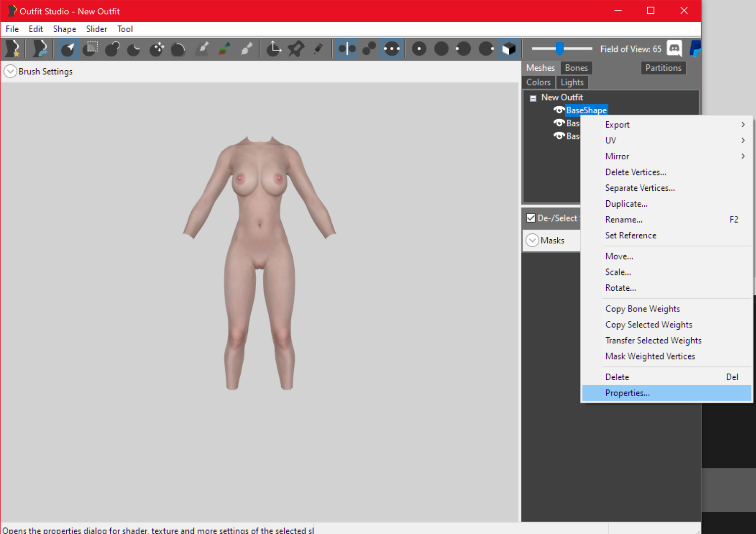The width and height of the screenshot is (756, 534).
Task: Click Mask Weighted Vertices entry
Action: click(x=667, y=356)
